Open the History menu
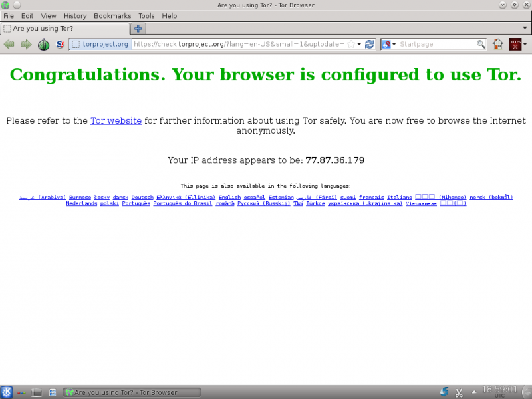This screenshot has height=399, width=532. click(75, 16)
